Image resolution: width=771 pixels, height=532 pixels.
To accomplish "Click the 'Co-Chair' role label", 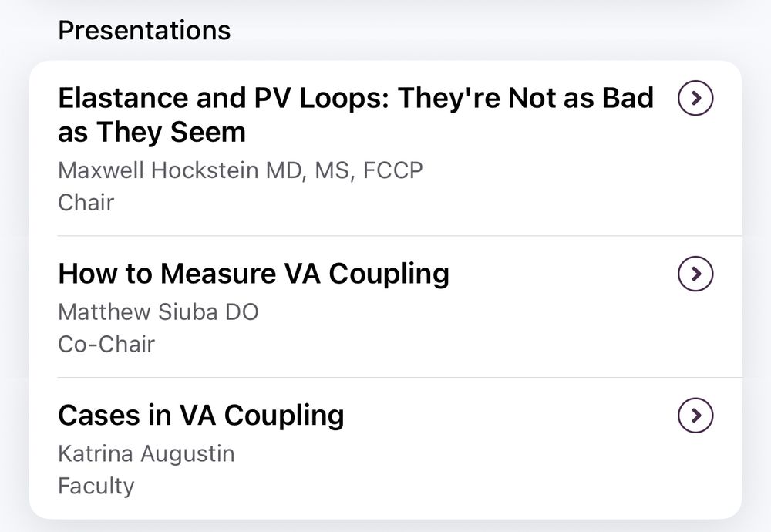I will 106,344.
